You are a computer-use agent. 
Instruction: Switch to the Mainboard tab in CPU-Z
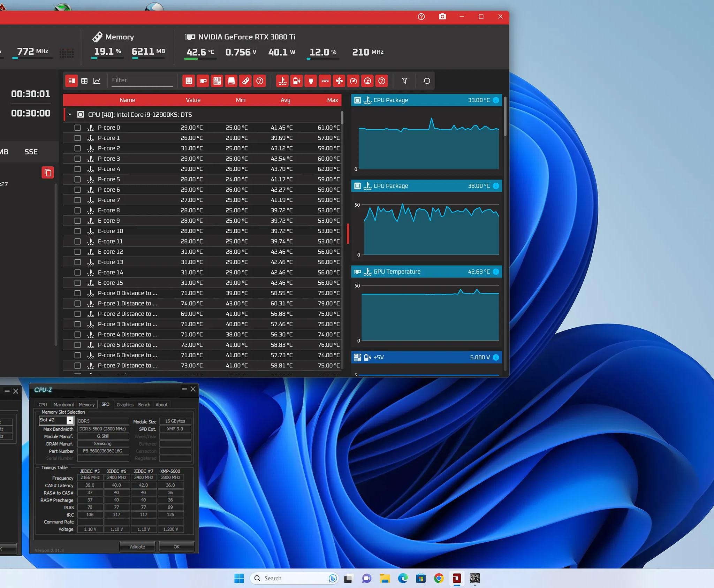[64, 405]
